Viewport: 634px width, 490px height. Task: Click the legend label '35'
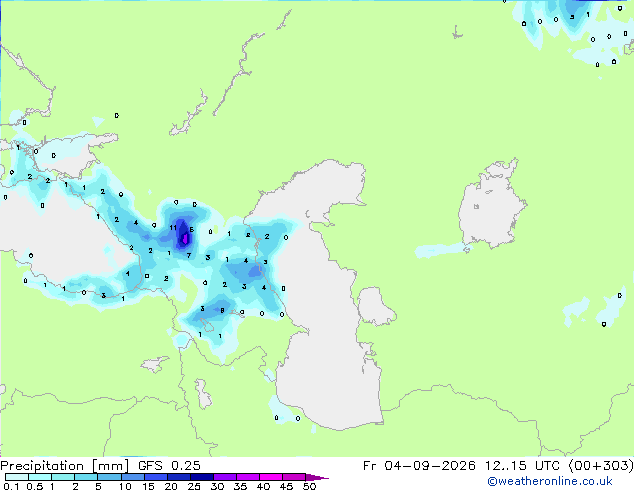(x=240, y=486)
